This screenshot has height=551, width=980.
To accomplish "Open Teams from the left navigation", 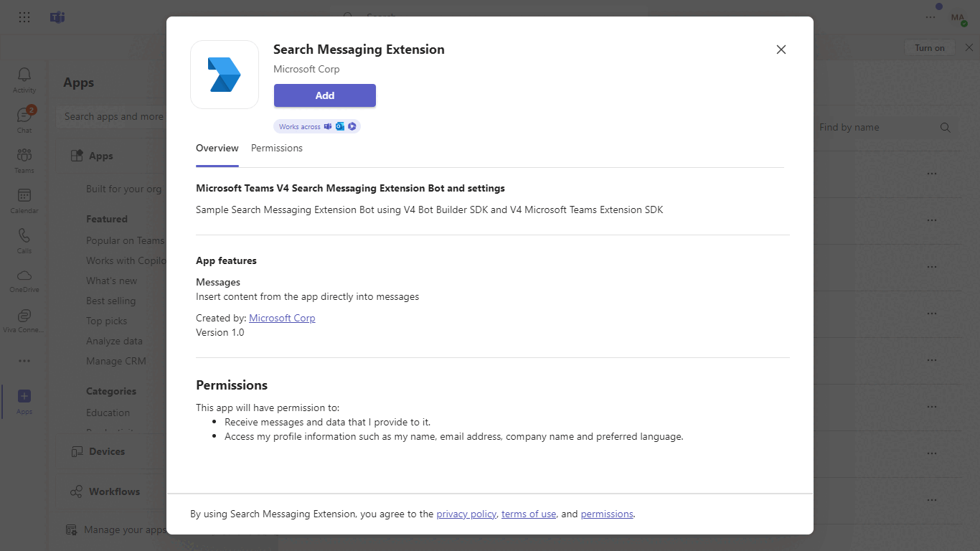I will tap(24, 159).
